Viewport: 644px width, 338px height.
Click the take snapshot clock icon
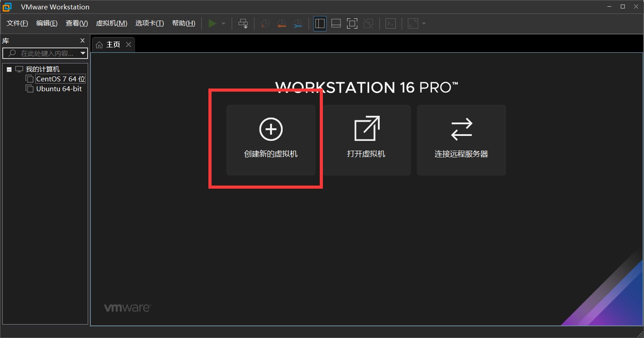[x=265, y=23]
